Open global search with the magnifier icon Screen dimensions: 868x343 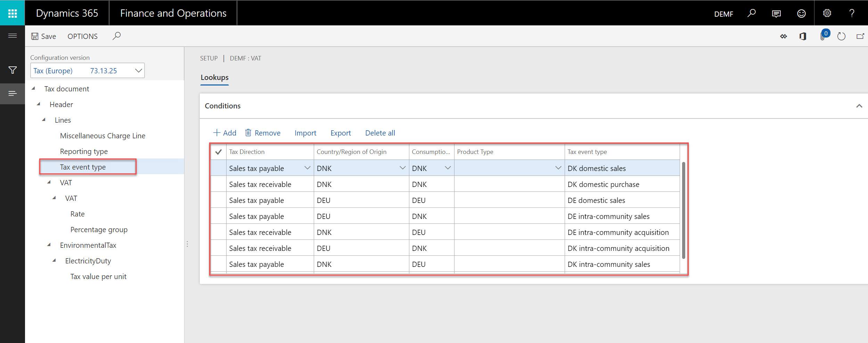751,13
